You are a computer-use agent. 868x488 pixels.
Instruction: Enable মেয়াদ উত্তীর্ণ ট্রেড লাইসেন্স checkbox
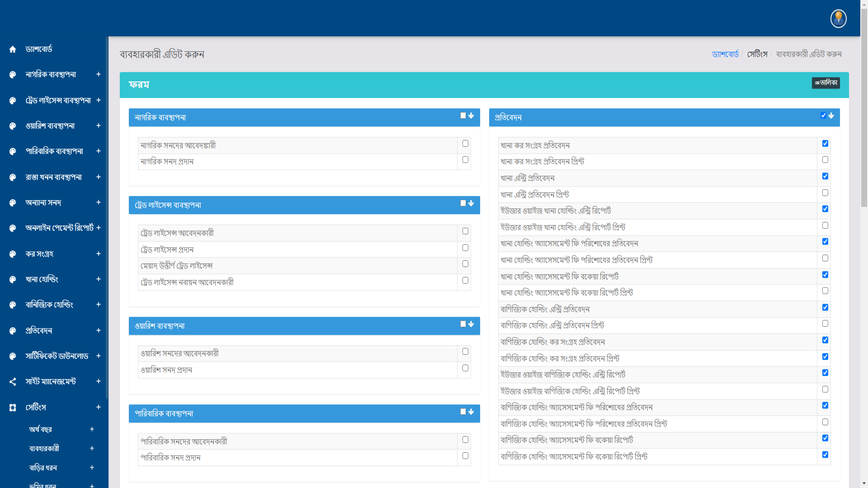click(x=465, y=264)
